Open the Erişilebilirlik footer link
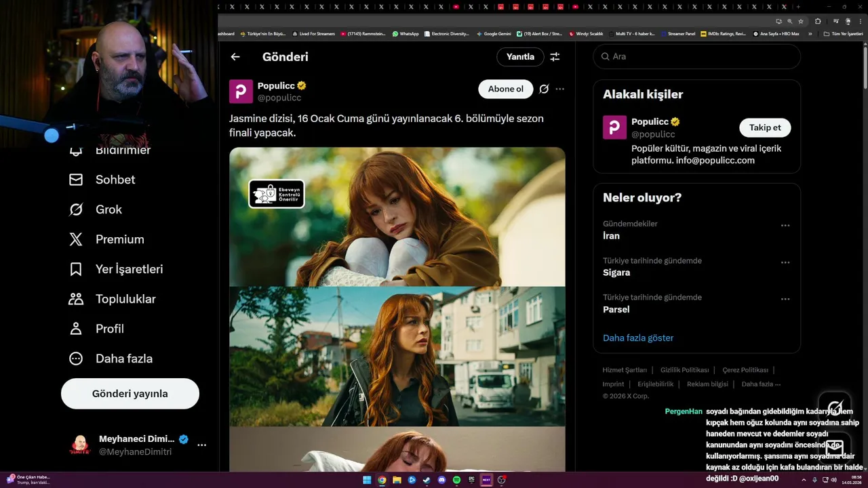868x488 pixels. click(x=656, y=384)
